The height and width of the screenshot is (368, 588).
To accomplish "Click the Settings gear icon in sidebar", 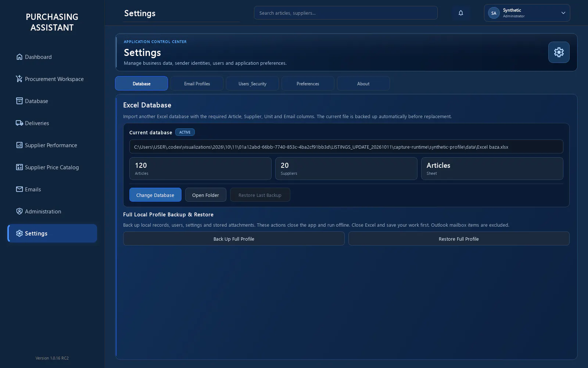I will tap(19, 233).
